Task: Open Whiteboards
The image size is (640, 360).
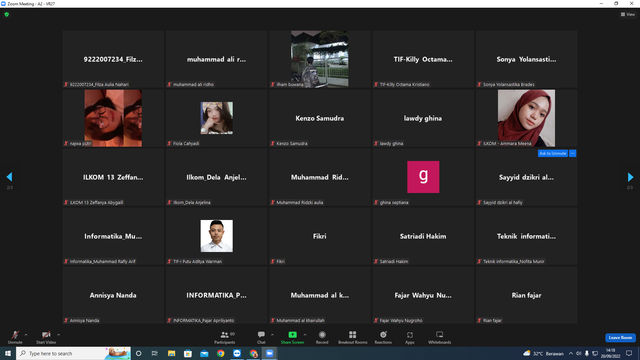Action: click(440, 337)
